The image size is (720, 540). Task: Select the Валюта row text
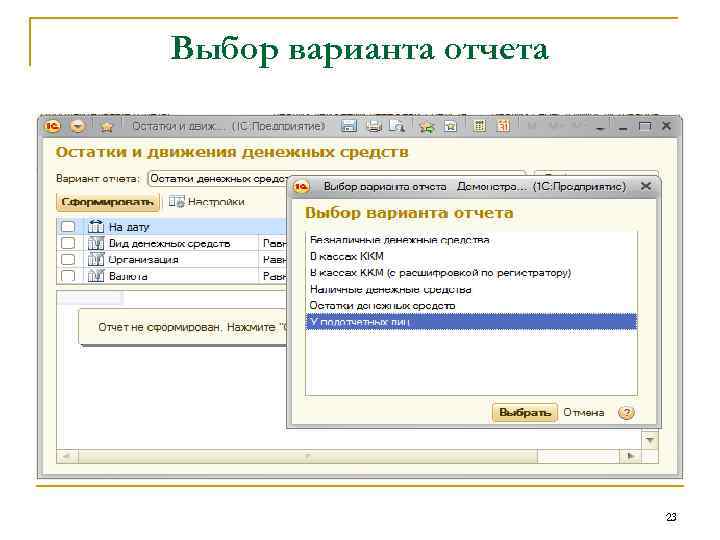128,276
